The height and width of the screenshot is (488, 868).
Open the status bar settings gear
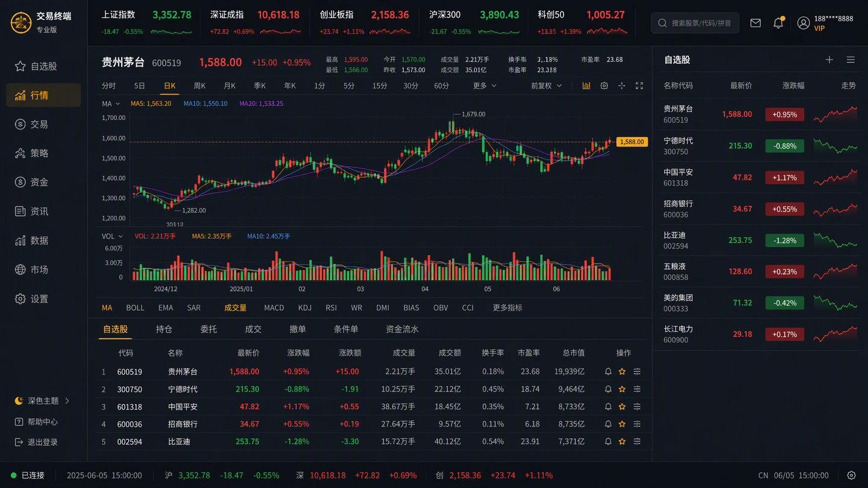coord(851,475)
